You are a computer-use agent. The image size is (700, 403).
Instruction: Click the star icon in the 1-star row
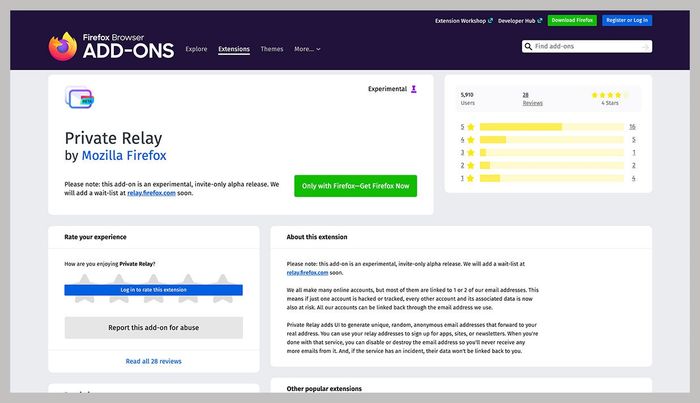(471, 179)
